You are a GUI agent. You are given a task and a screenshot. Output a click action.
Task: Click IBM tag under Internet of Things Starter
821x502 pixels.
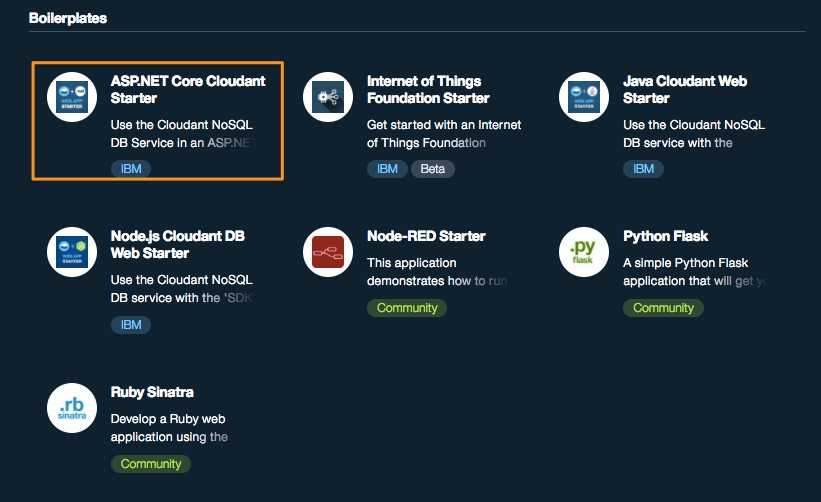tap(387, 169)
